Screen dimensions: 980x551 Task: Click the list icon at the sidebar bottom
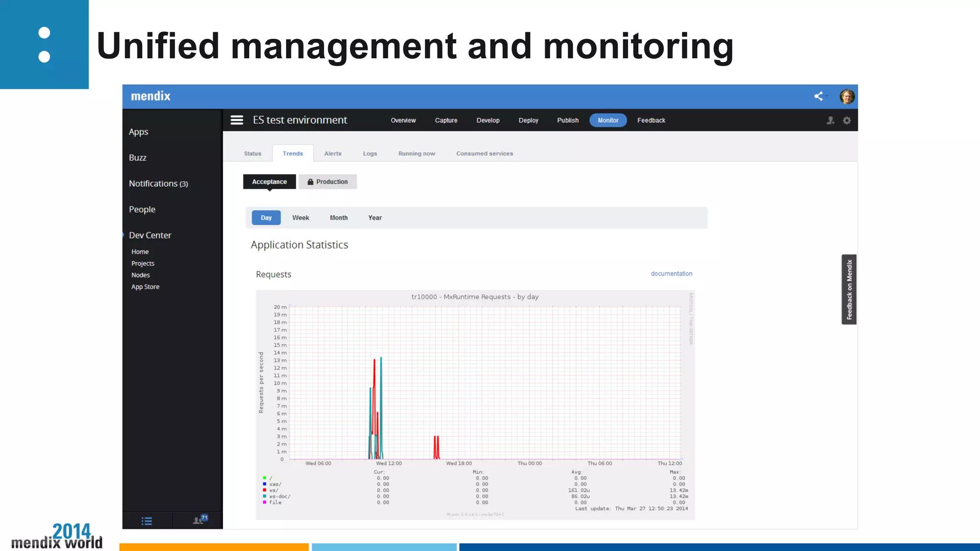point(147,521)
